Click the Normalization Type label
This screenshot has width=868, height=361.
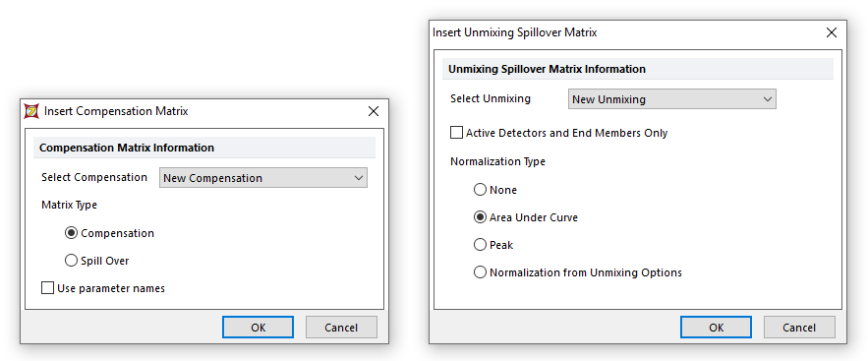497,161
